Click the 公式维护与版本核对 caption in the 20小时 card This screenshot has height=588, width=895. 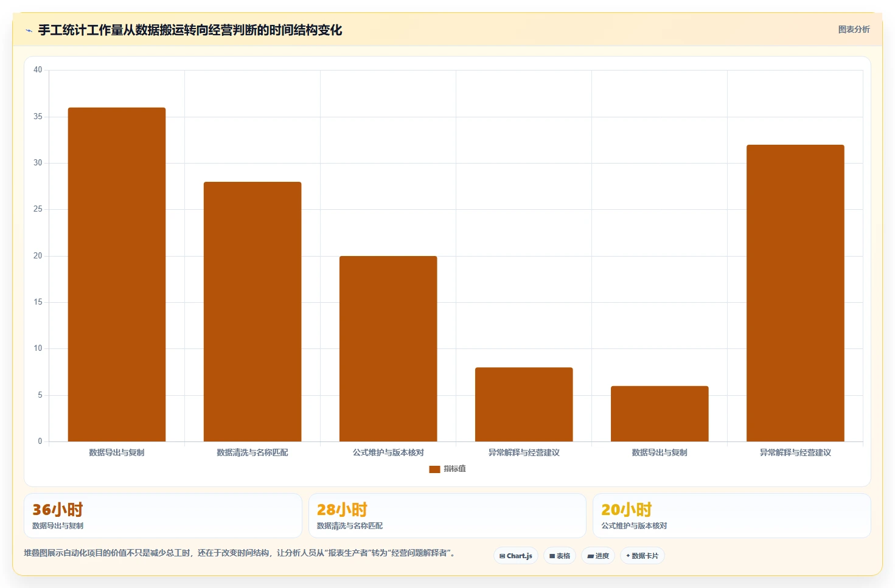pyautogui.click(x=634, y=526)
